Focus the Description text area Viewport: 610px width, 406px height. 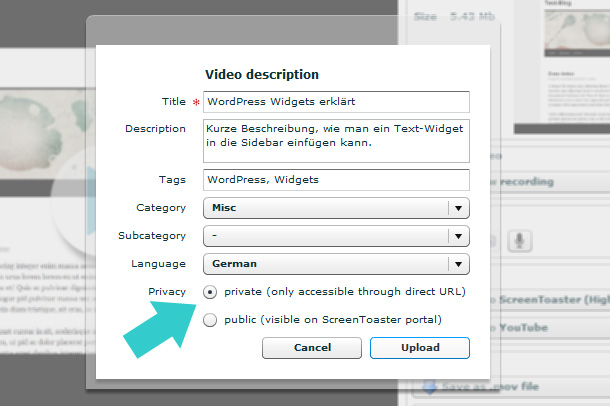pyautogui.click(x=336, y=141)
